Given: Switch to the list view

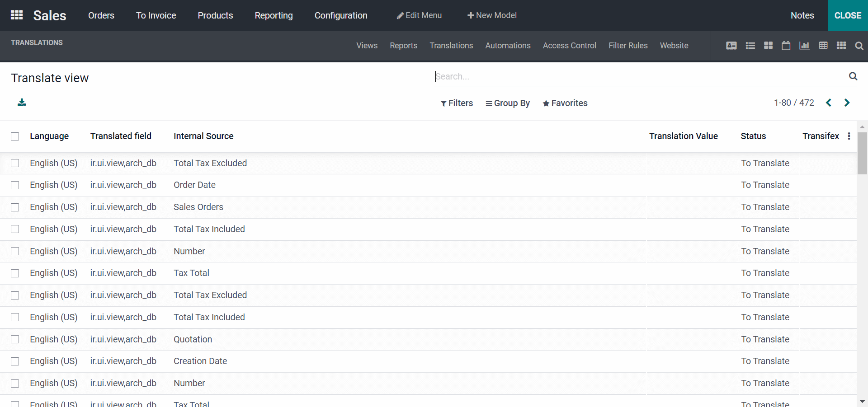Looking at the screenshot, I should pos(750,46).
